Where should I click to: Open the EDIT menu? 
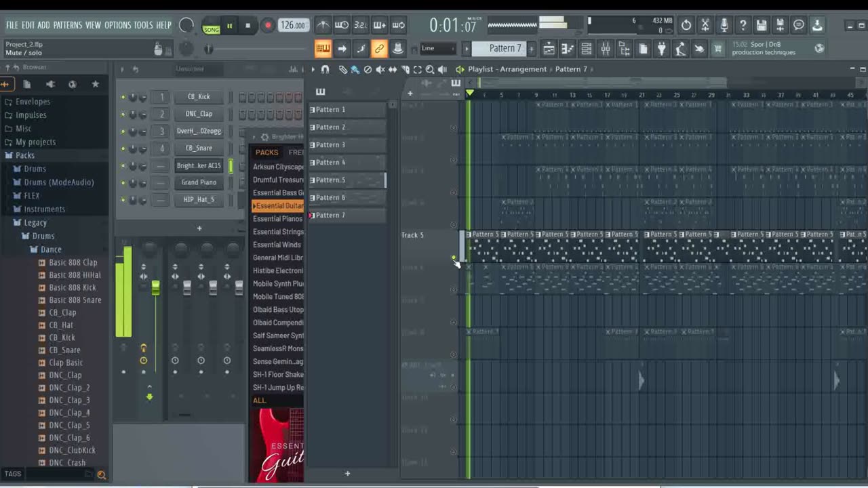point(28,25)
